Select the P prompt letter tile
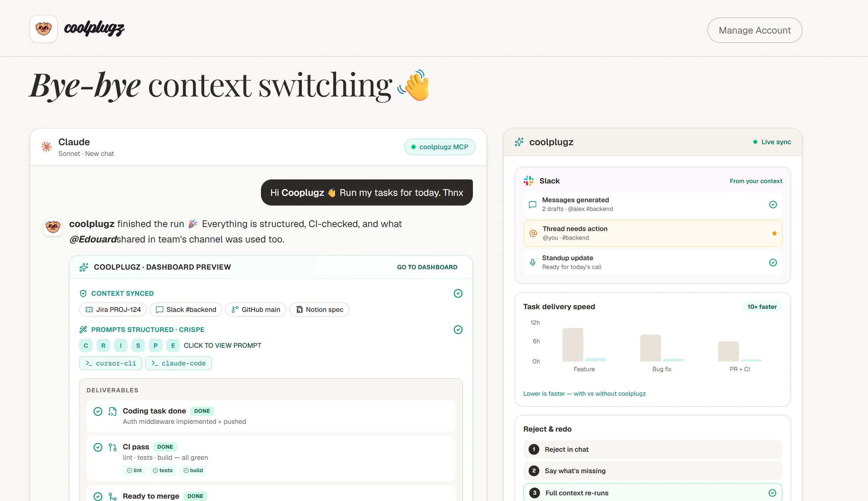Viewport: 868px width, 501px height. pos(156,345)
